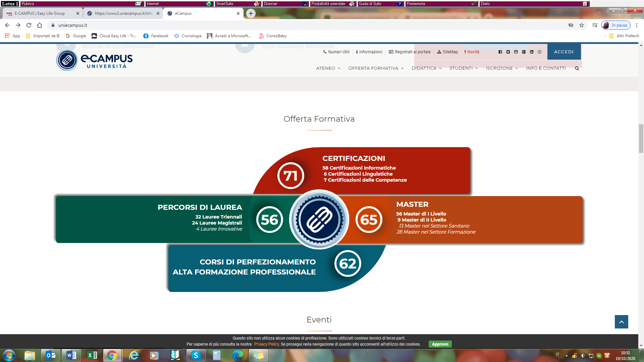Open Internet Explorer from the taskbar
This screenshot has height=362, width=644.
(133, 355)
